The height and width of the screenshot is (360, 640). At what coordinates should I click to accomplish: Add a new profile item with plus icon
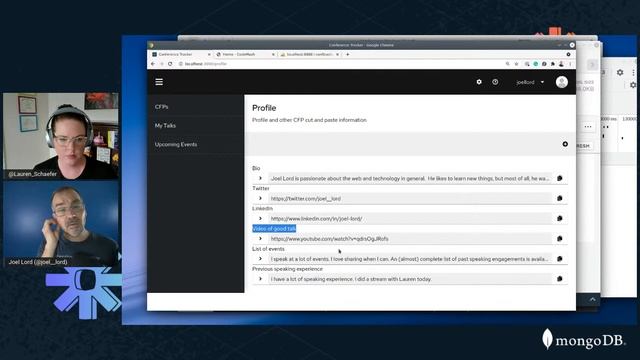565,144
